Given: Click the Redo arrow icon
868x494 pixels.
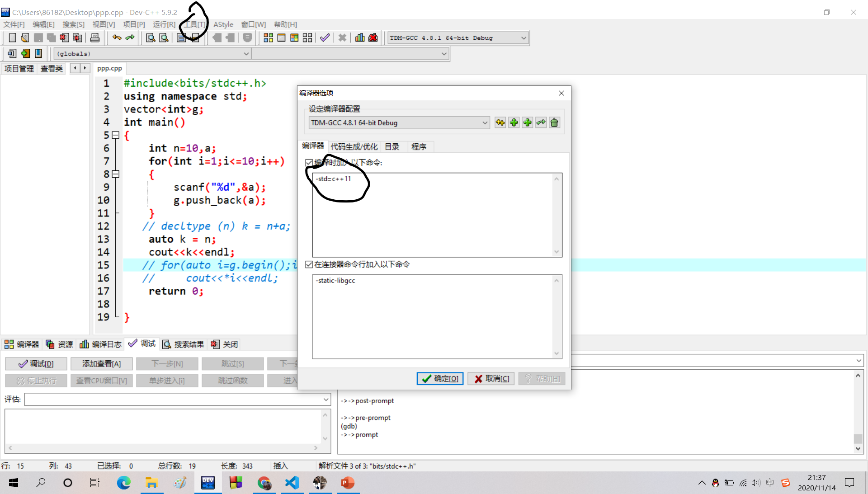Looking at the screenshot, I should (130, 38).
